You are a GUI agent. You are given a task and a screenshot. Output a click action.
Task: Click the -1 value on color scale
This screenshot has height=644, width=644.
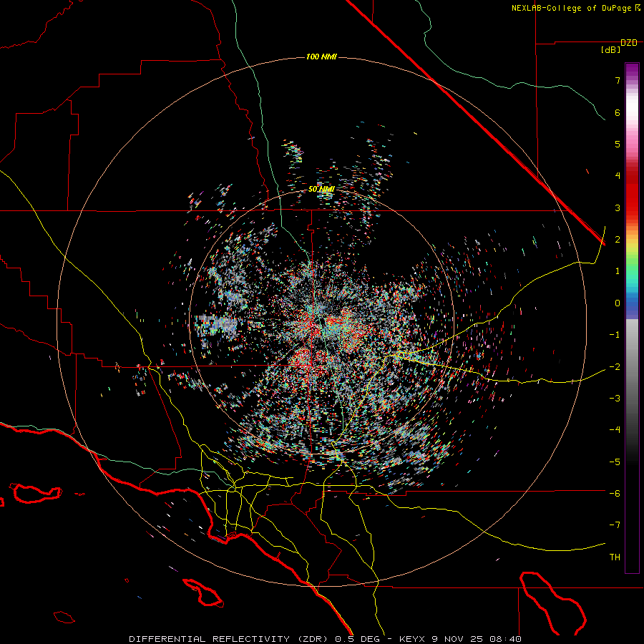click(615, 335)
